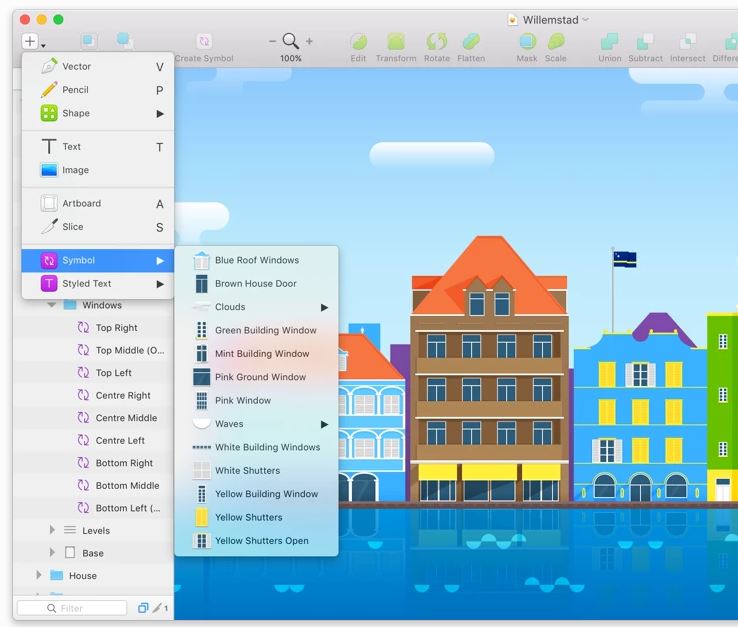Insert the White Building Windows symbol

(257, 447)
